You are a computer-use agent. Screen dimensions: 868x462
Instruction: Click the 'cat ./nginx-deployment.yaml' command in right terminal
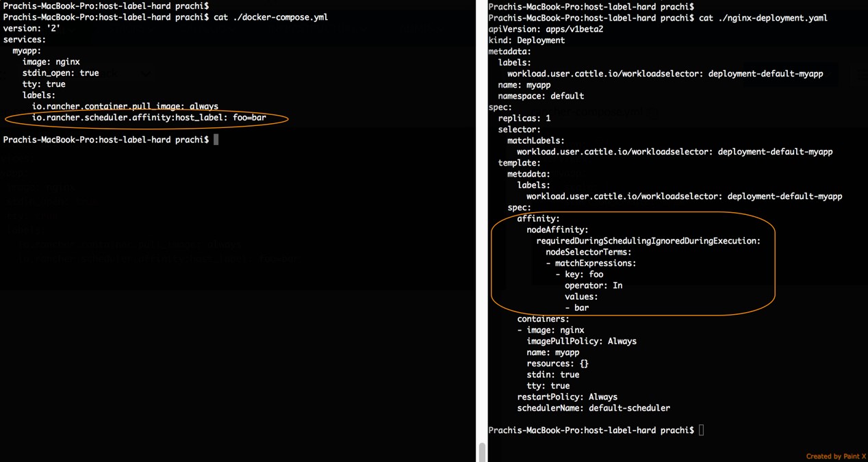[763, 18]
